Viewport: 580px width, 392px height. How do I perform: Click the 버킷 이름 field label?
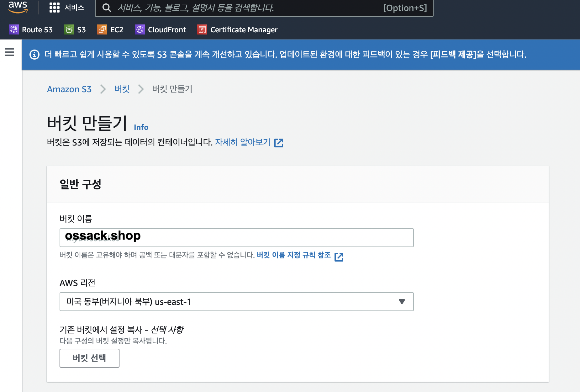tap(76, 219)
